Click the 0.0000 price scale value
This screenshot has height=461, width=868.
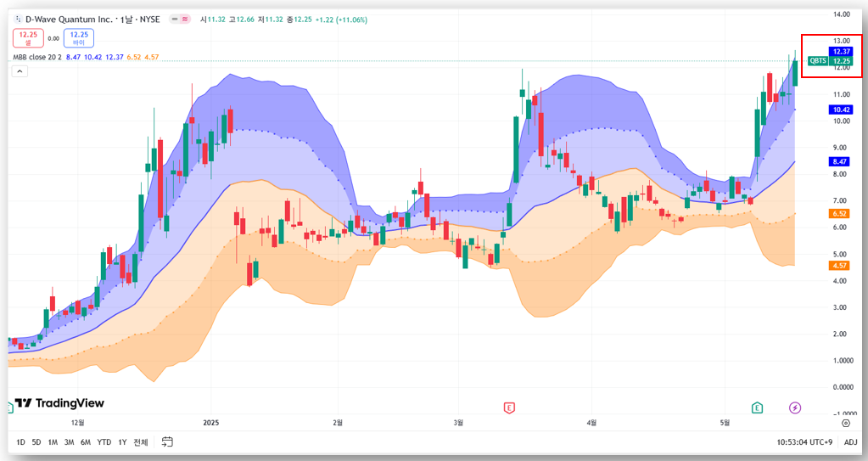[843, 387]
